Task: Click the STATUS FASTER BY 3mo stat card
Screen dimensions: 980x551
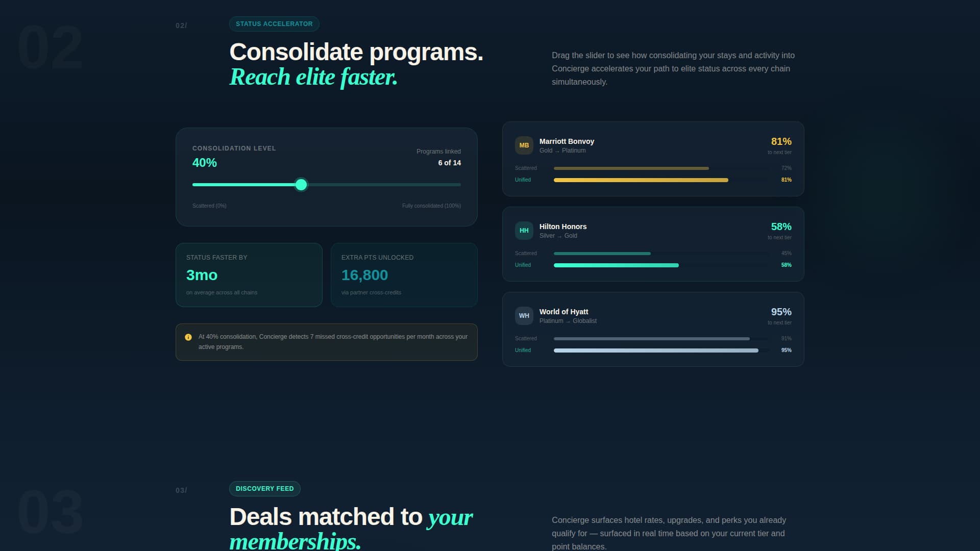Action: point(249,275)
